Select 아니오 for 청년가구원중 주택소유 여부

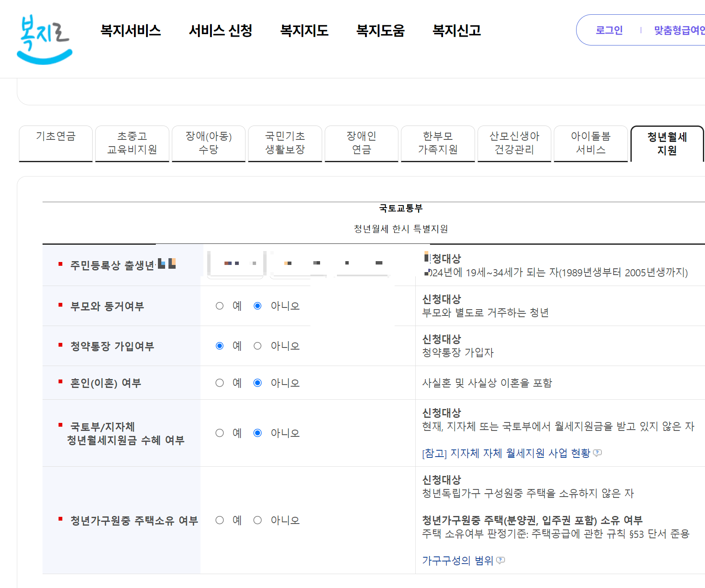coord(257,520)
